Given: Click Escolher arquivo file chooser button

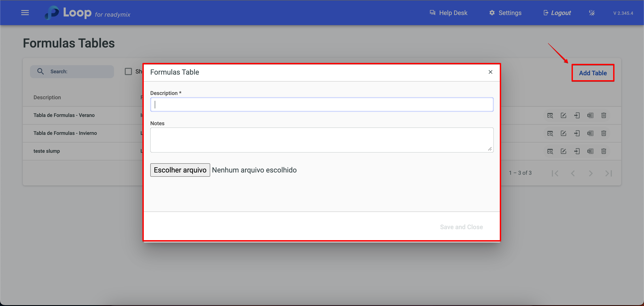Looking at the screenshot, I should pyautogui.click(x=180, y=170).
